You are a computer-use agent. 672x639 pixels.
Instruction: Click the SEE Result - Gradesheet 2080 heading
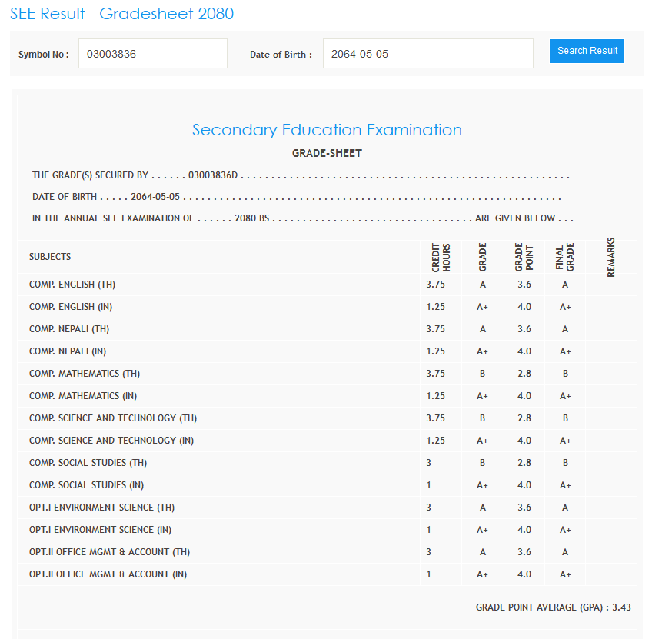click(x=121, y=14)
